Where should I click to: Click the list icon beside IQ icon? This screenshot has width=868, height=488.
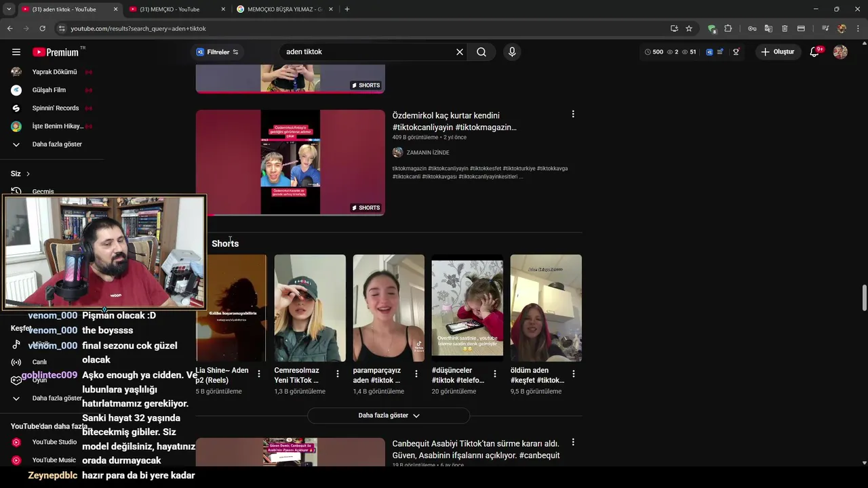pyautogui.click(x=720, y=52)
